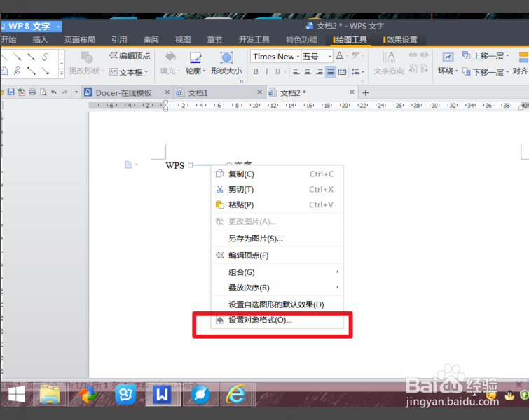Choose 复制(C) in context menu
The height and width of the screenshot is (420, 529).
277,174
